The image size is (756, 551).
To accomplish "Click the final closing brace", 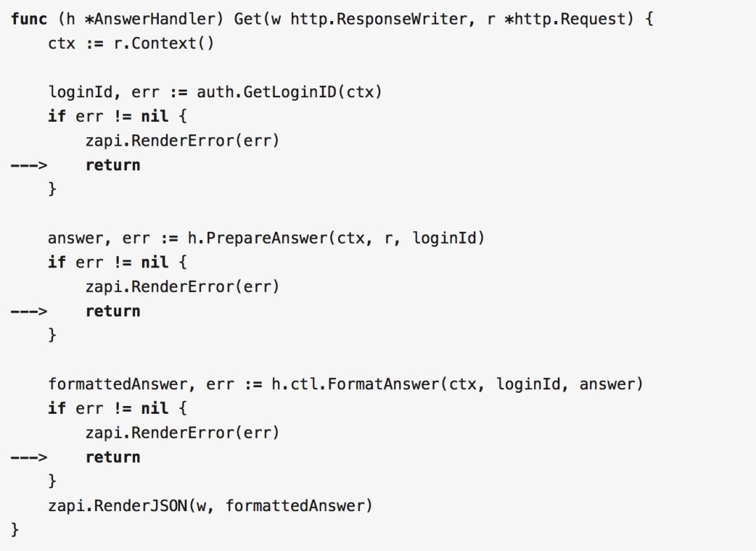I will [15, 529].
